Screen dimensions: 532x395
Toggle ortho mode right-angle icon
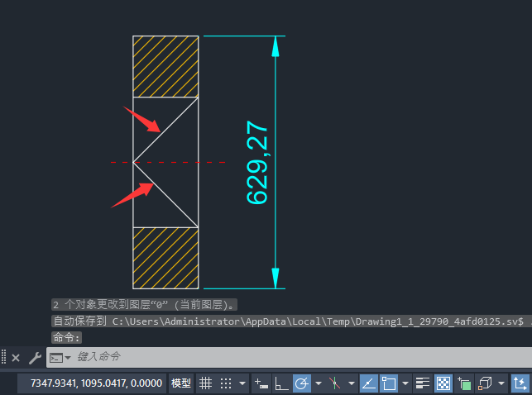point(281,383)
